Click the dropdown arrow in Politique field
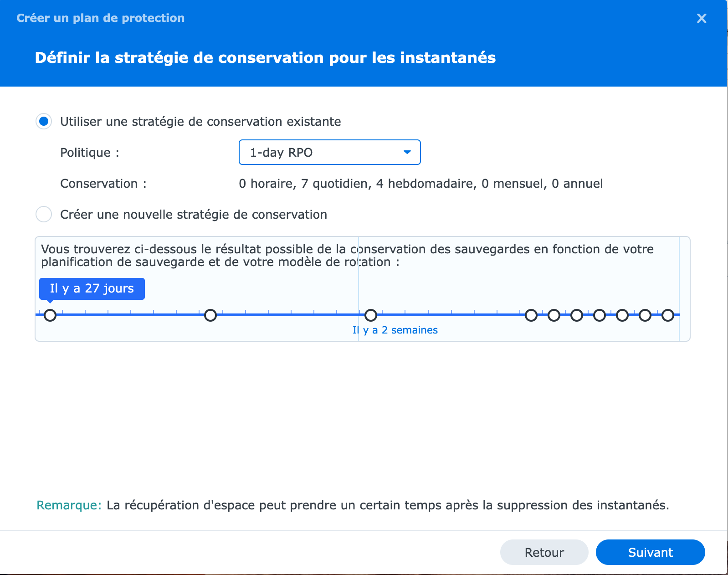The image size is (728, 575). (x=407, y=152)
